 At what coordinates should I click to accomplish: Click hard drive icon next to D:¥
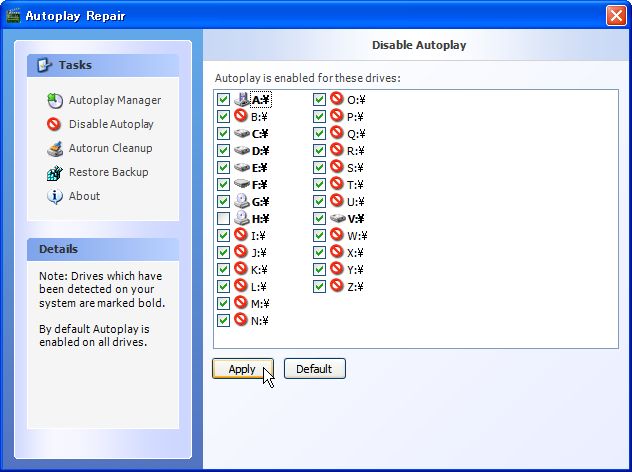242,150
